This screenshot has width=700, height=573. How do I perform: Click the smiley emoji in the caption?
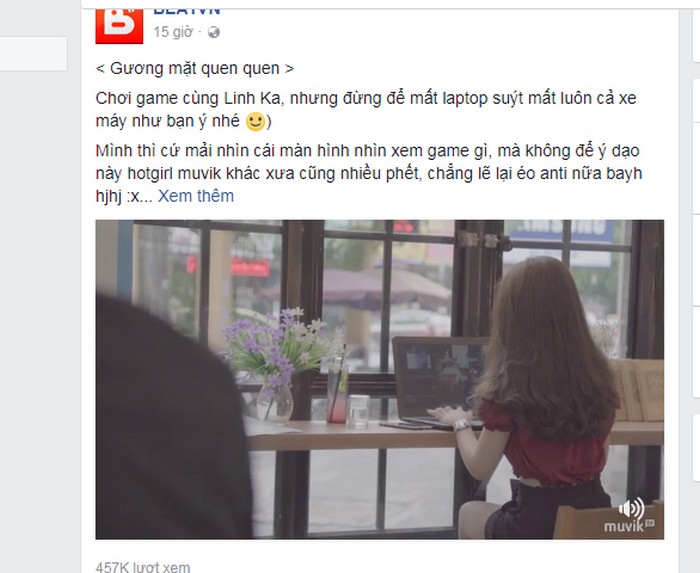tap(255, 122)
